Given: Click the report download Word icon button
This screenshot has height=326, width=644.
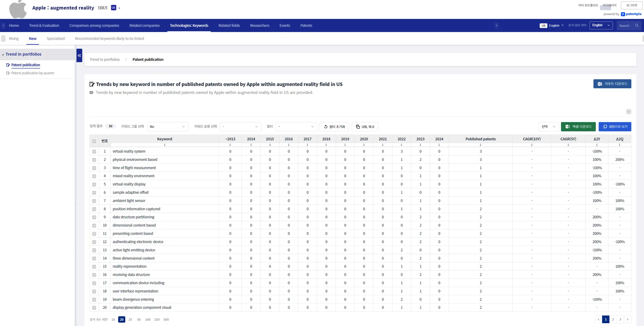Looking at the screenshot, I should click(x=612, y=84).
